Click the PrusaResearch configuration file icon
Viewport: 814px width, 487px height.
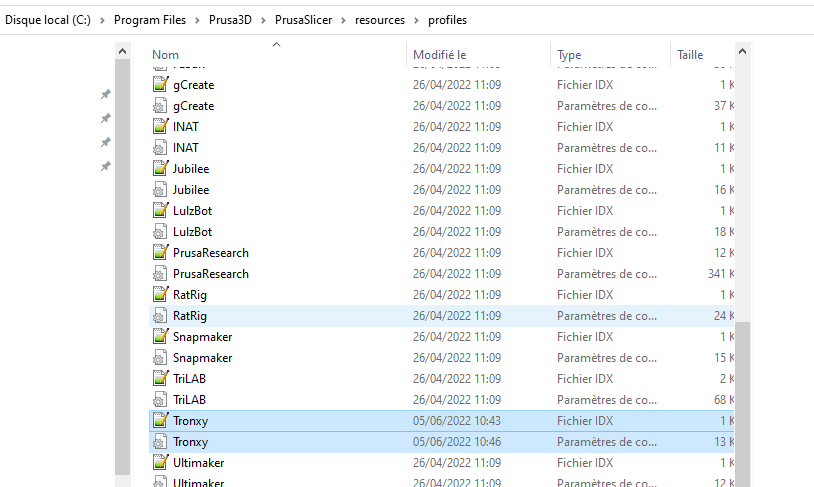160,274
